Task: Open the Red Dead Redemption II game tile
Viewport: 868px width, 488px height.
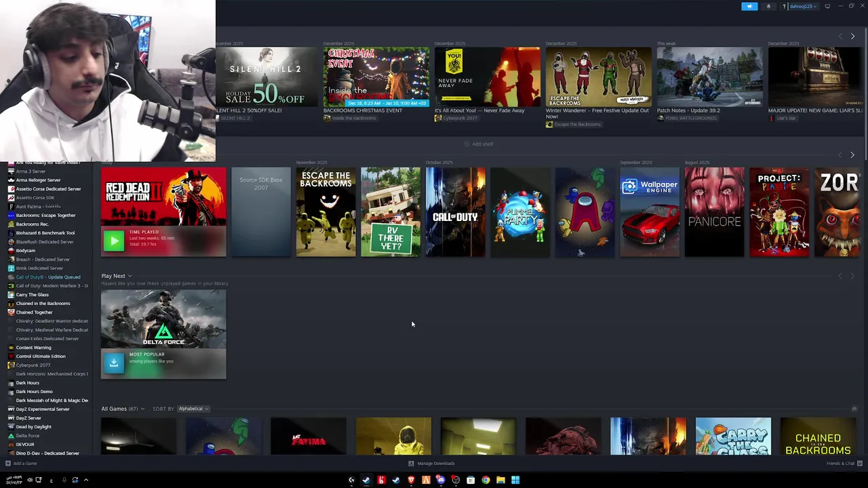Action: (163, 212)
